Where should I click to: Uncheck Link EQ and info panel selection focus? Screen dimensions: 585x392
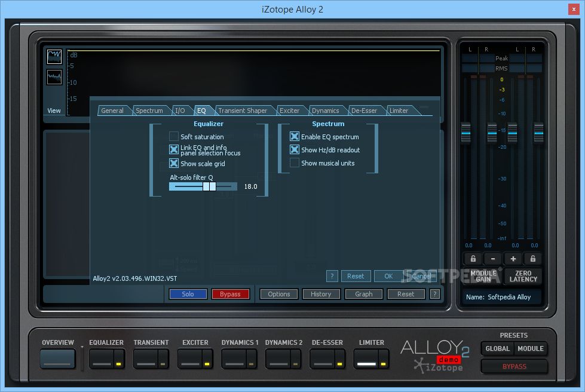[174, 149]
